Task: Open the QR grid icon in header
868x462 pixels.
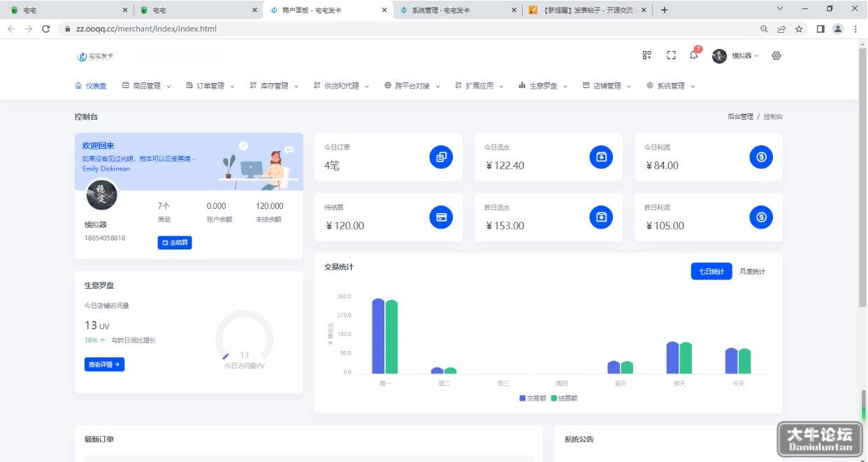Action: (x=647, y=55)
